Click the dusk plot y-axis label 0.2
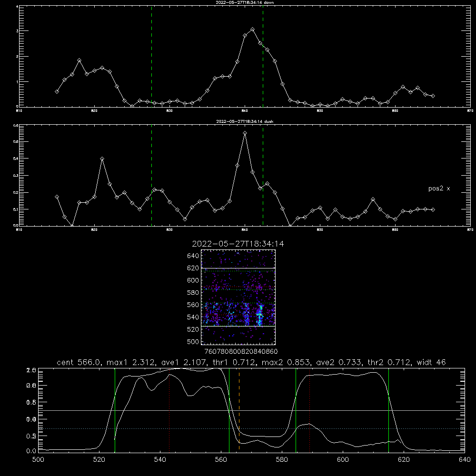Viewport: 476px width, 476px height. pos(16,192)
